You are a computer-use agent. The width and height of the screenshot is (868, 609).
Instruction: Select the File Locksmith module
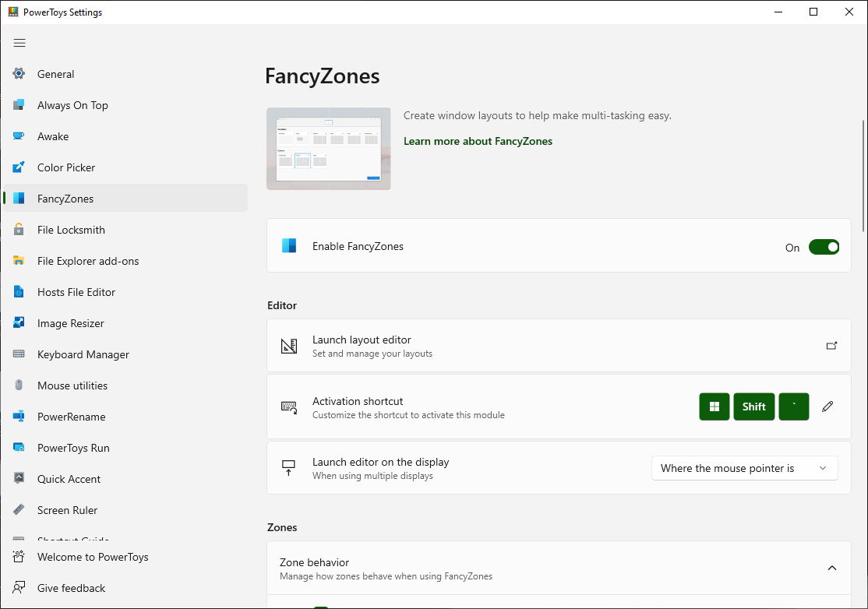coord(70,230)
